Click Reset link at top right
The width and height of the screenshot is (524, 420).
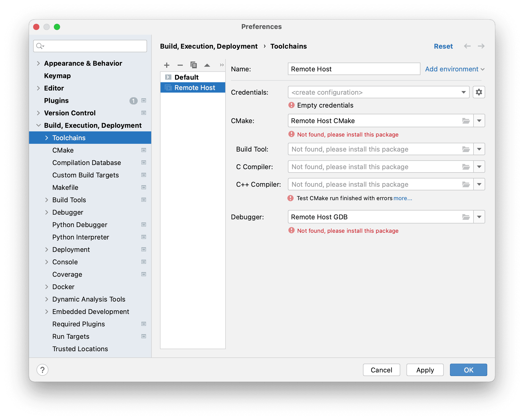tap(443, 46)
